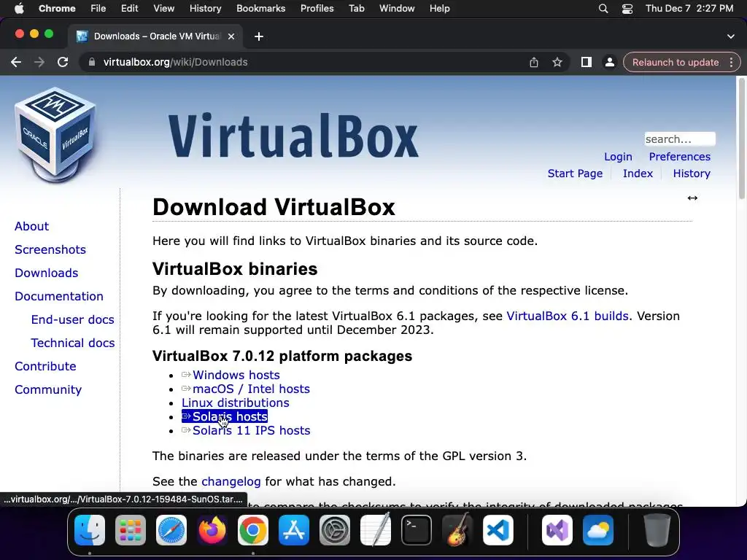Open the Chrome app menu
Screen dimensions: 747x560
point(57,9)
